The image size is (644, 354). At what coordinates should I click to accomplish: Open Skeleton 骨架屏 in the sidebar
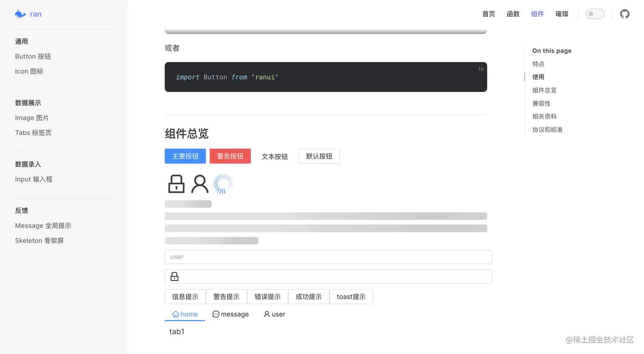[x=39, y=240]
